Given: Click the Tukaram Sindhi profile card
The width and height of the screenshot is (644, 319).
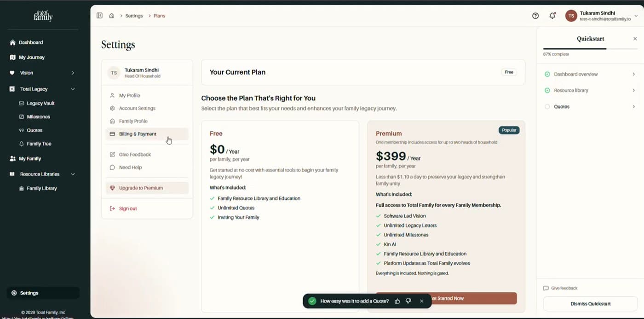Looking at the screenshot, I should coord(147,72).
